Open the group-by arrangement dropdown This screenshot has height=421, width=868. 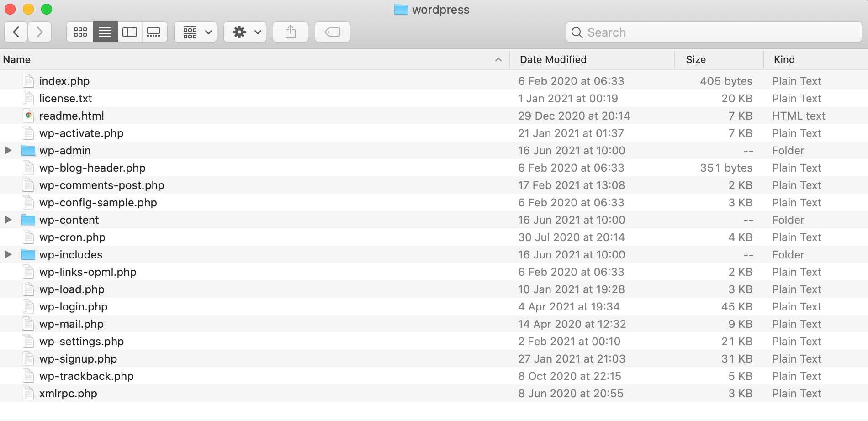click(x=196, y=32)
